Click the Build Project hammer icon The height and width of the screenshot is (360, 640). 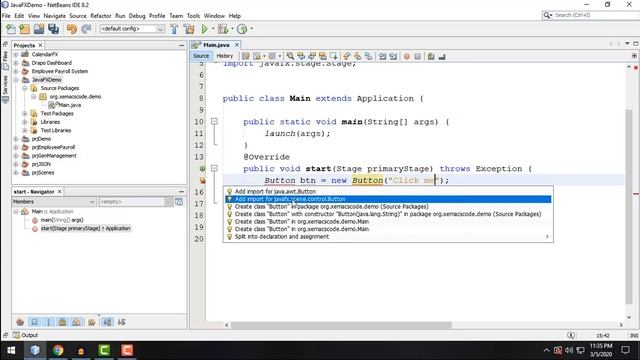point(174,29)
